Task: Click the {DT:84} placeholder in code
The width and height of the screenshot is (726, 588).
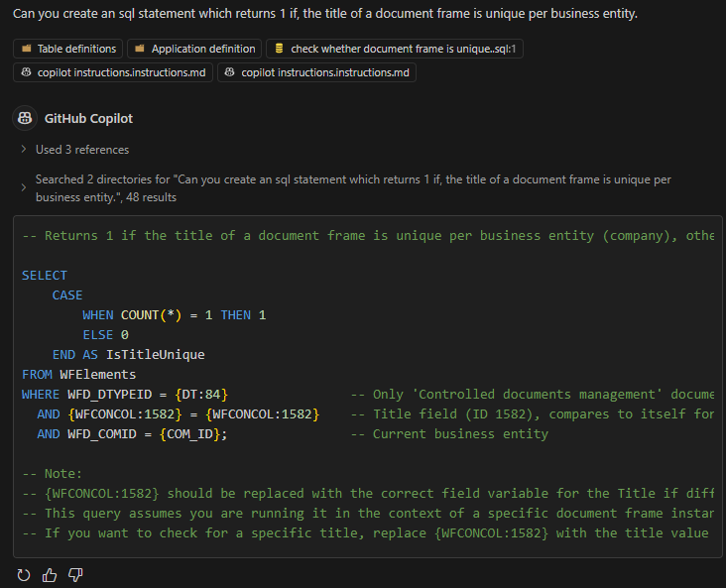Action: pos(201,395)
